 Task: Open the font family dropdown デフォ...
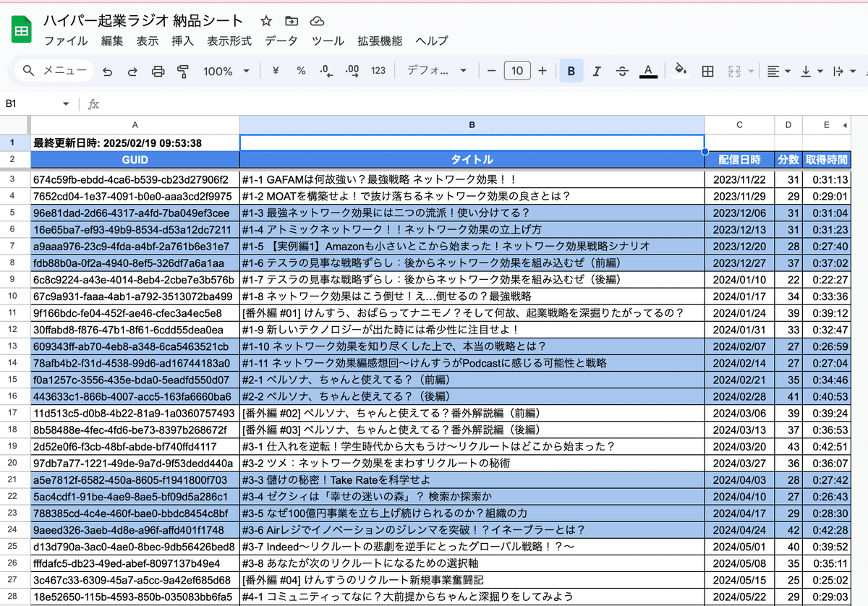tap(437, 71)
